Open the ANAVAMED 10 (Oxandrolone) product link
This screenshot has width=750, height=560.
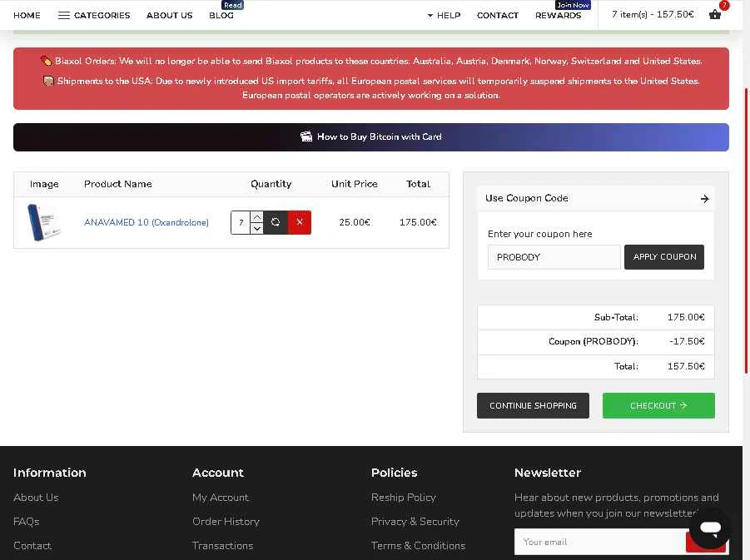[x=147, y=222]
